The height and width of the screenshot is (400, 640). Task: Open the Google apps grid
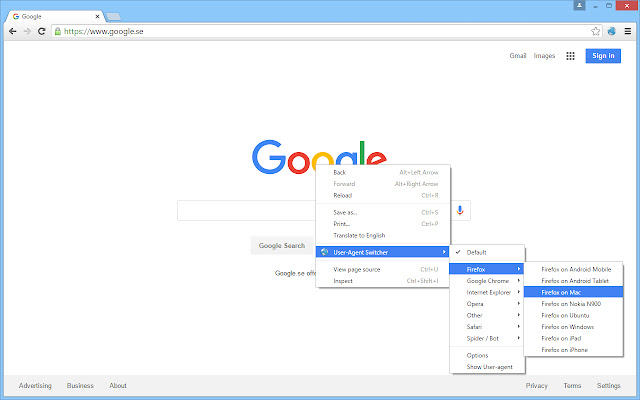point(570,56)
